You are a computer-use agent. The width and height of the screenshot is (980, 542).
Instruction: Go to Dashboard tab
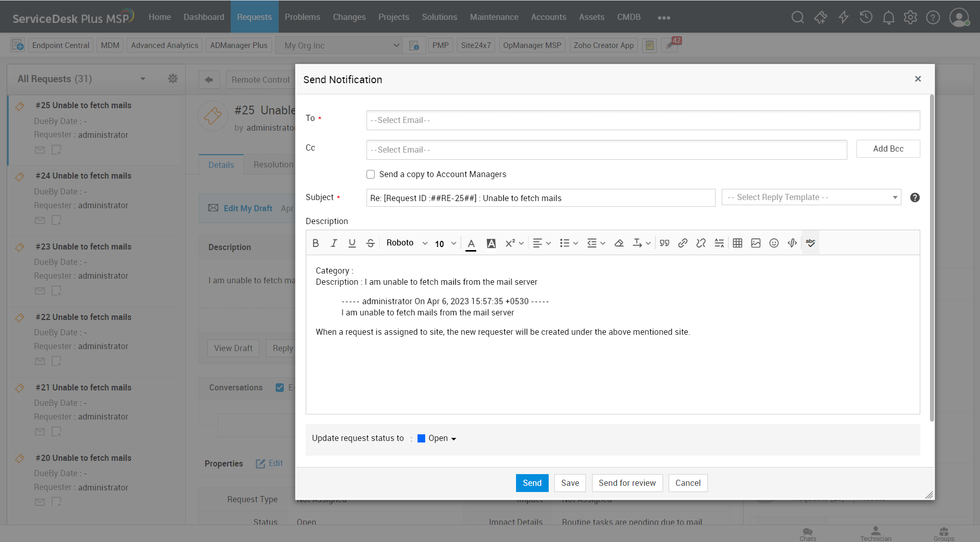coord(204,17)
